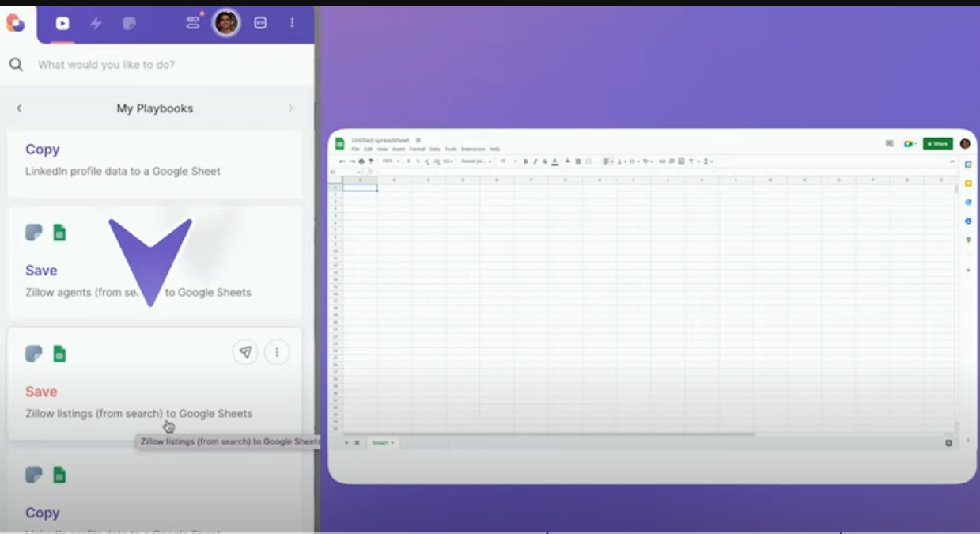Image resolution: width=980 pixels, height=534 pixels.
Task: Open the Autobooks lightning-bolt tab
Action: click(96, 24)
